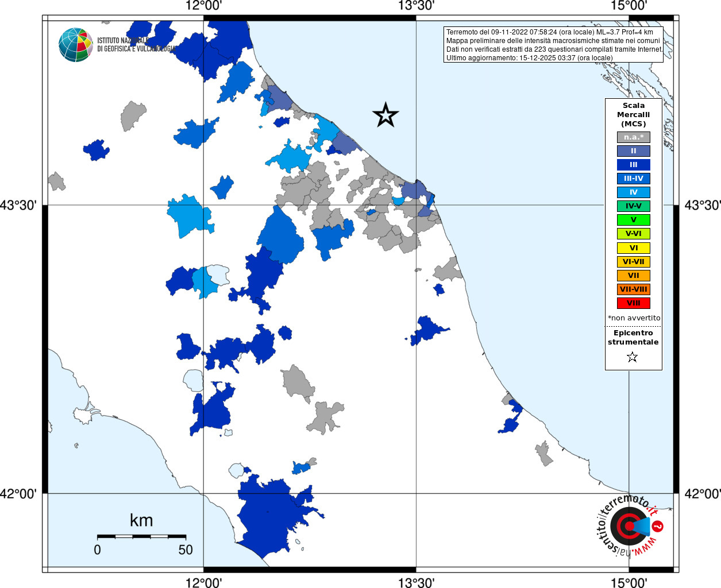
Task: Click the legend epicentro strumentale star
Action: point(633,357)
